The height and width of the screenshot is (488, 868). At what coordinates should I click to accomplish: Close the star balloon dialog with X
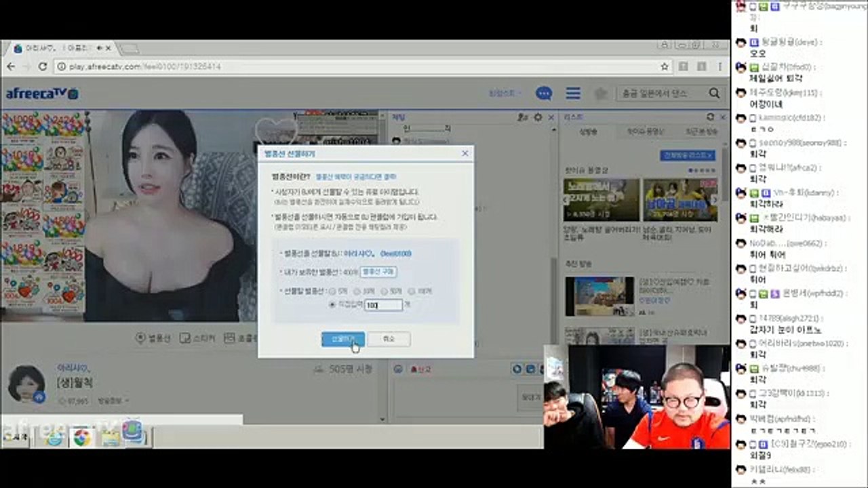[465, 154]
